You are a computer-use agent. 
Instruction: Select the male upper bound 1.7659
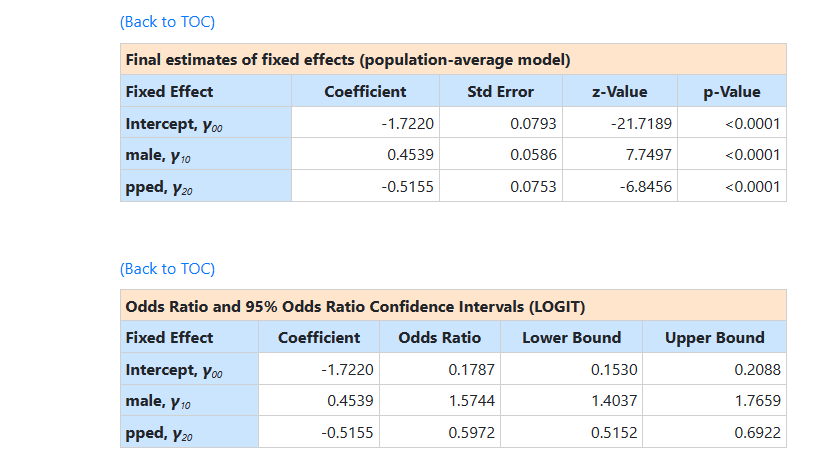(x=757, y=401)
